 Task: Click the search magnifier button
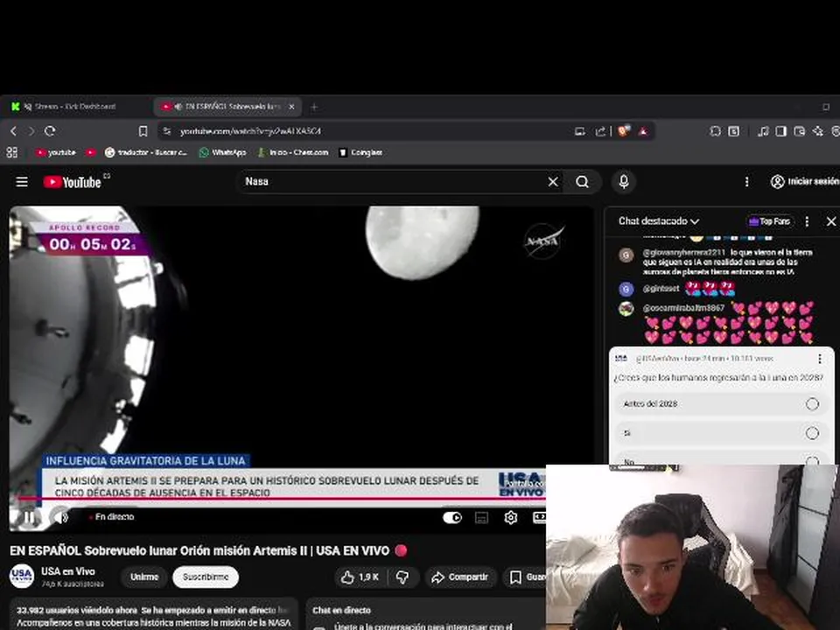(x=583, y=182)
